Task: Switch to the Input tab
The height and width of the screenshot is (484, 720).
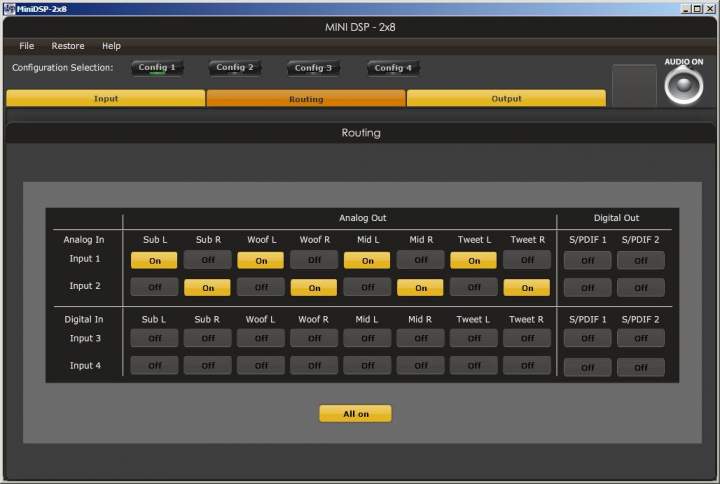Action: pyautogui.click(x=106, y=98)
